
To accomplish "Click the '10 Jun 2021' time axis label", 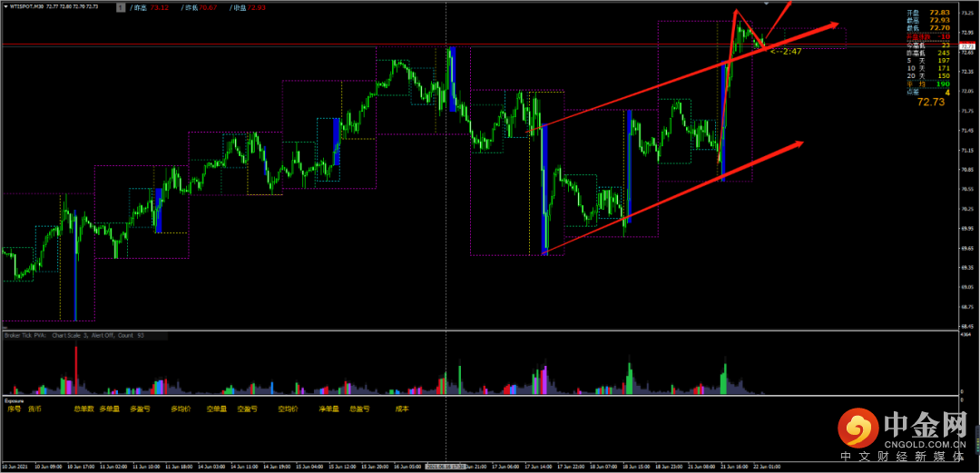I will point(14,466).
